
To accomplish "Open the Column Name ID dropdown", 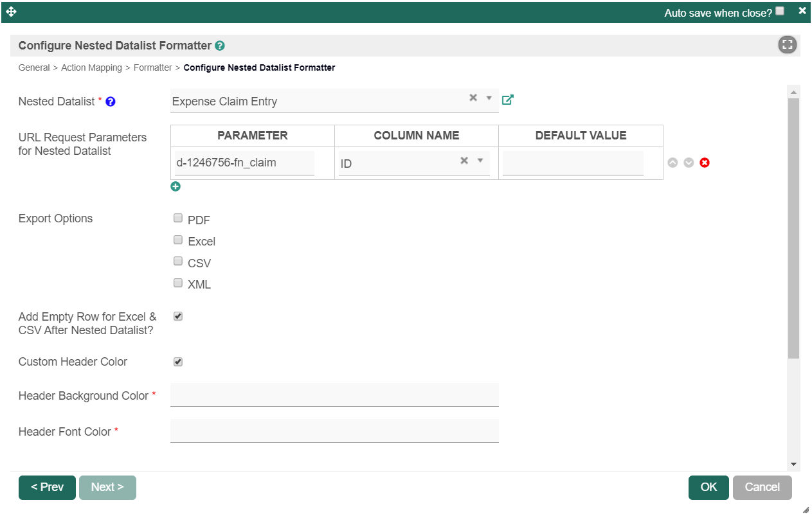I will click(480, 161).
